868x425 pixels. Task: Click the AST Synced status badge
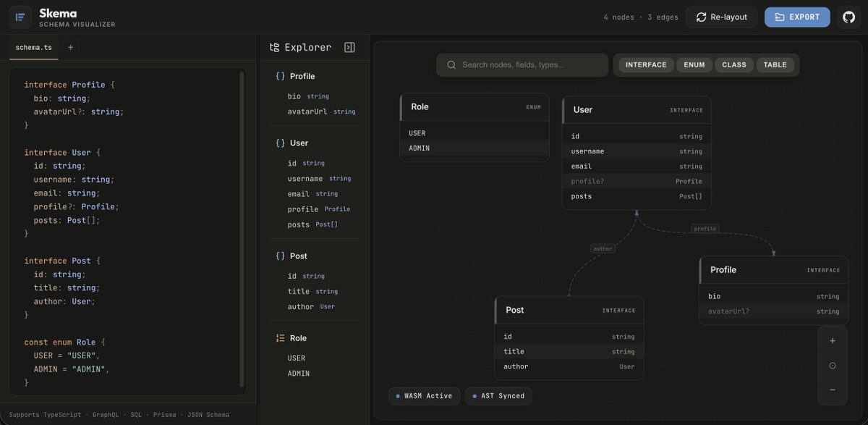click(x=498, y=396)
